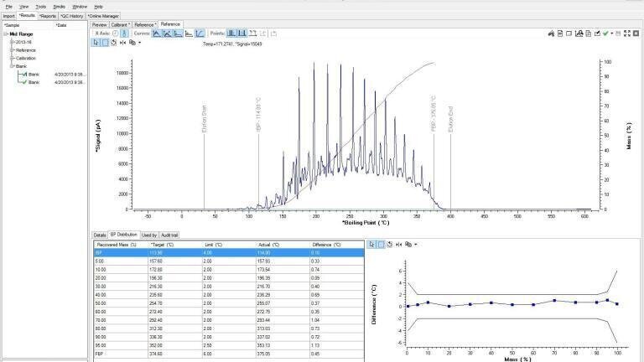Image resolution: width=644 pixels, height=362 pixels.
Task: Select pointer tool above Difference chart
Action: [371, 244]
